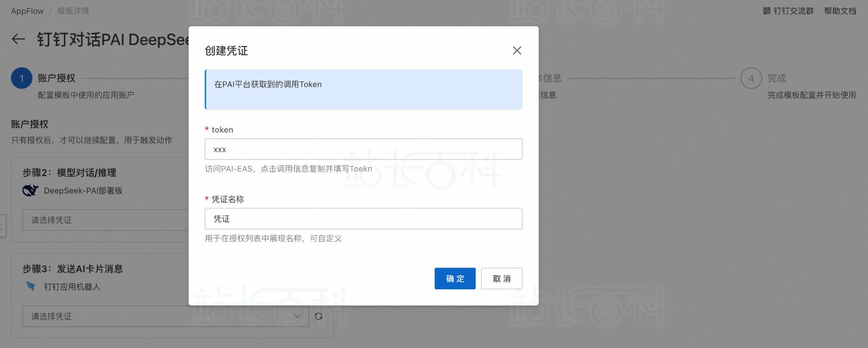Click the 完成模板配置并开始使用 description
The image size is (868, 348).
click(812, 95)
